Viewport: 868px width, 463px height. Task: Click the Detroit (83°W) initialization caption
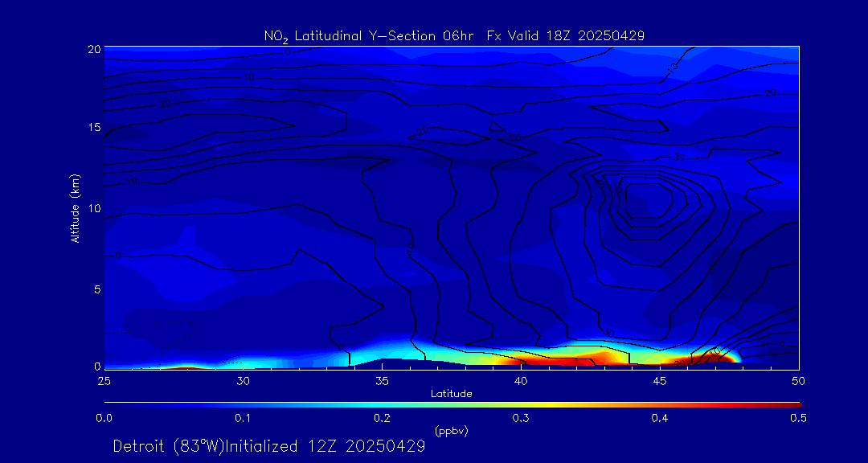269,446
